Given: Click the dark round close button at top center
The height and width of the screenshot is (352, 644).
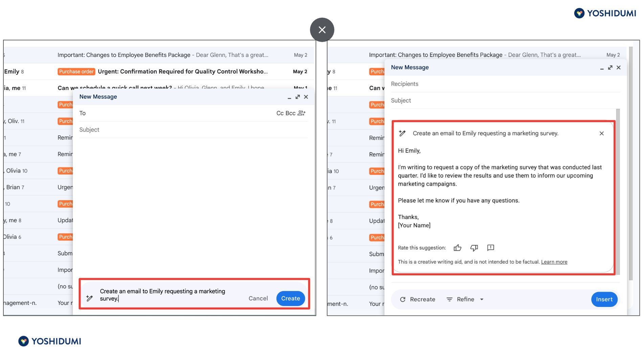Looking at the screenshot, I should click(322, 30).
